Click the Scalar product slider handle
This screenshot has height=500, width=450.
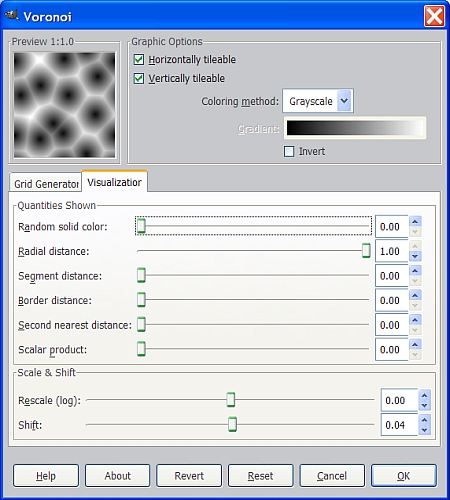141,349
